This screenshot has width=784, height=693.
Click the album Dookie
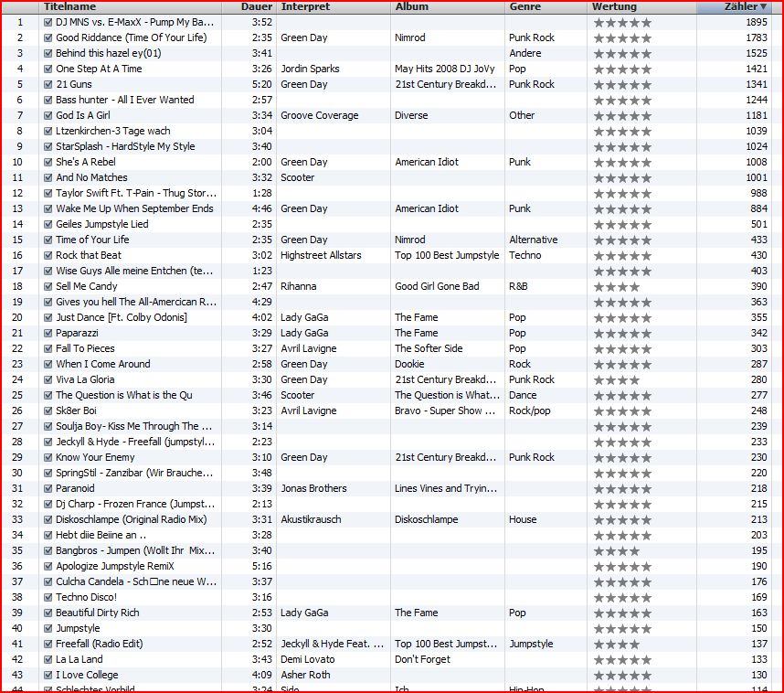pyautogui.click(x=409, y=364)
